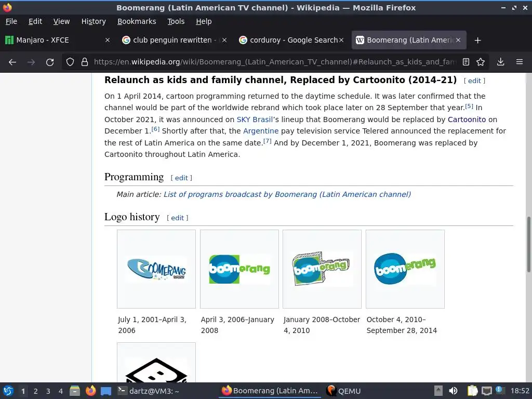
Task: Open the History menu
Action: 94,21
